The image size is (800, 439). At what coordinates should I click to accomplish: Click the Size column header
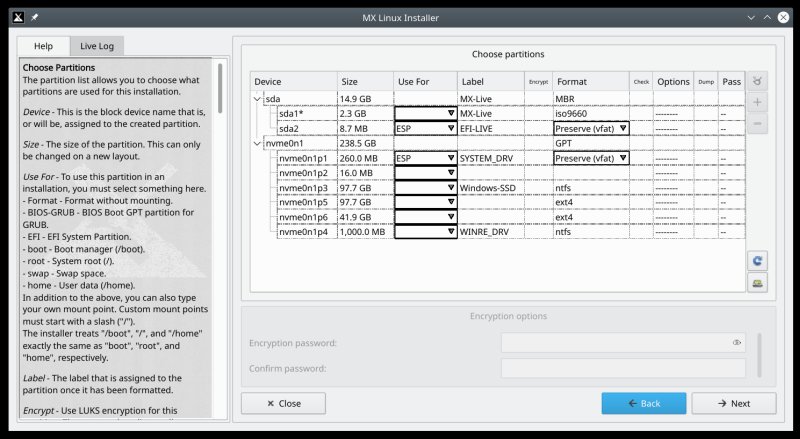pos(365,82)
